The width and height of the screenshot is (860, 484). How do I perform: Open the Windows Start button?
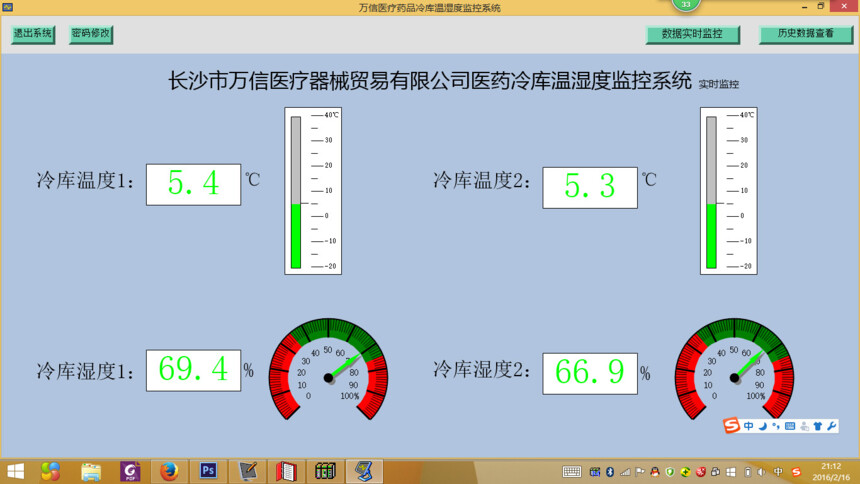pyautogui.click(x=15, y=471)
